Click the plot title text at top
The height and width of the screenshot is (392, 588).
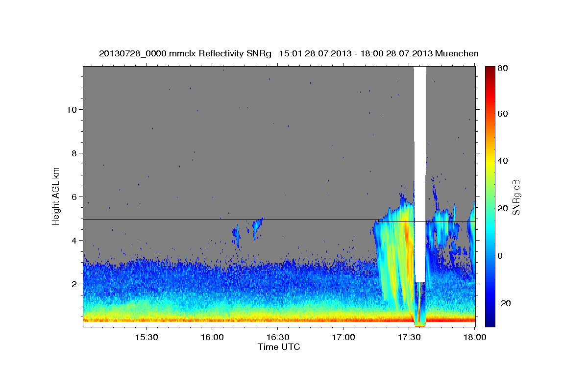tap(289, 53)
